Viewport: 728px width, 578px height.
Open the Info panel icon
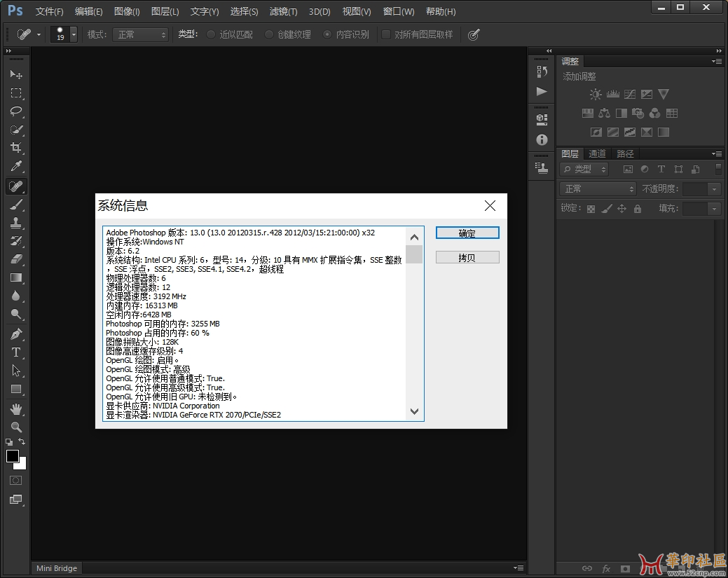click(542, 139)
